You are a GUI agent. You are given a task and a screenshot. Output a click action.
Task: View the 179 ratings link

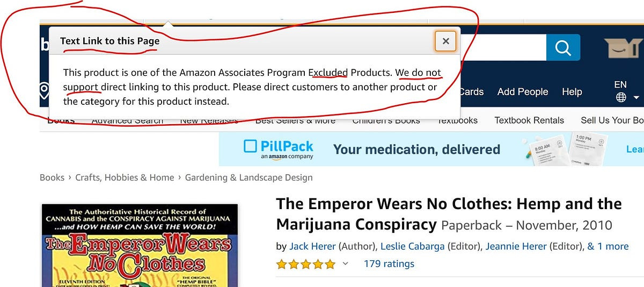pyautogui.click(x=389, y=264)
